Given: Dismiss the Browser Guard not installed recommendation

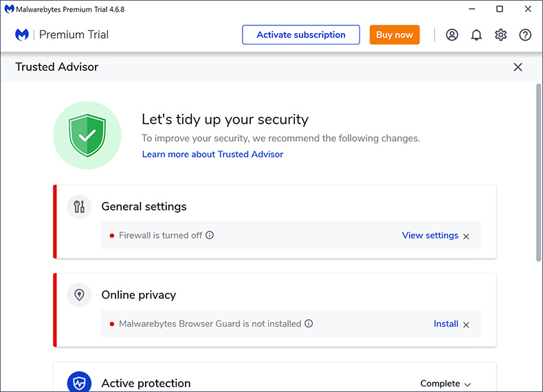Looking at the screenshot, I should (x=466, y=325).
